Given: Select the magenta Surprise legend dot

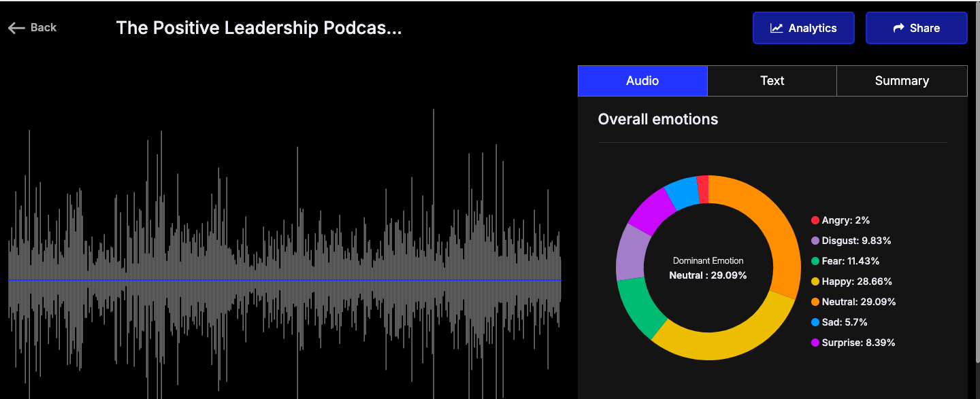Looking at the screenshot, I should coord(815,343).
